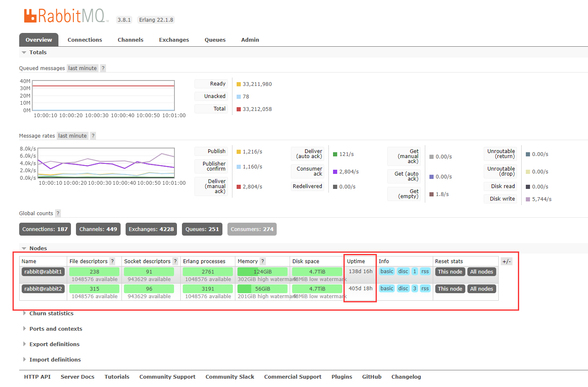Open the Queues tab
This screenshot has width=588, height=387.
(215, 40)
